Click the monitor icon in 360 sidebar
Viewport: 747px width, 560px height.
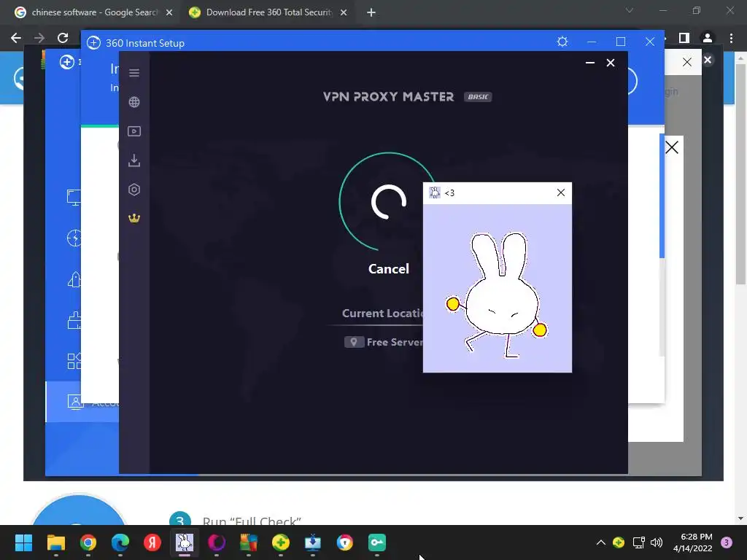pyautogui.click(x=74, y=197)
